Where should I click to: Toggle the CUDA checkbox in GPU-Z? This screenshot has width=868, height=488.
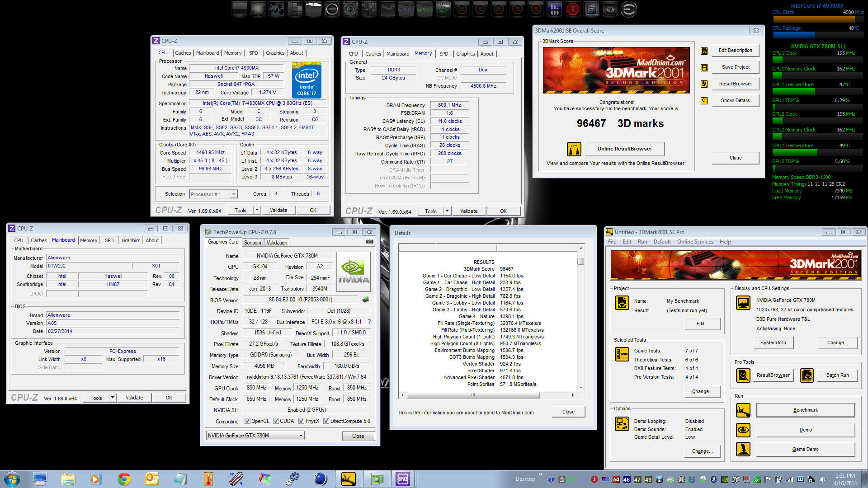pos(276,421)
